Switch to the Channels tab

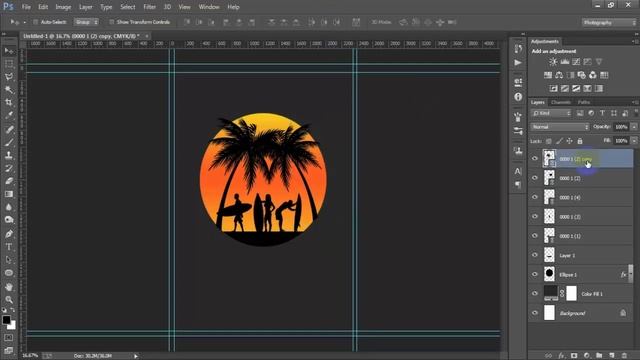click(x=561, y=102)
